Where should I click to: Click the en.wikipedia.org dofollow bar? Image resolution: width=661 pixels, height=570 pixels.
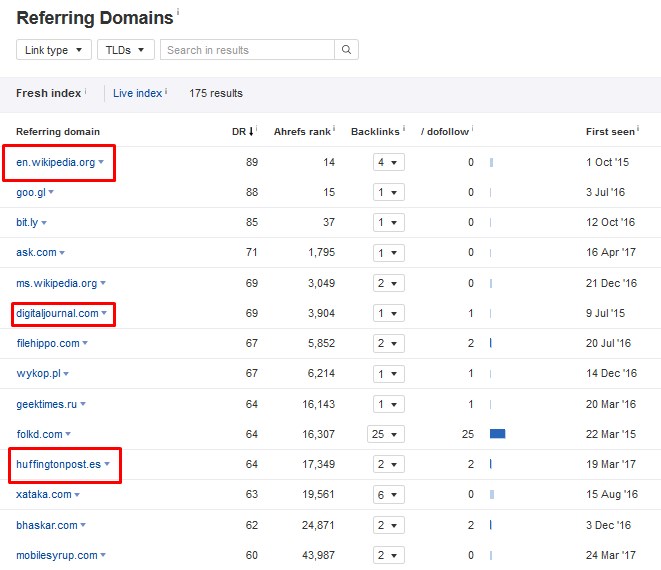[492, 162]
